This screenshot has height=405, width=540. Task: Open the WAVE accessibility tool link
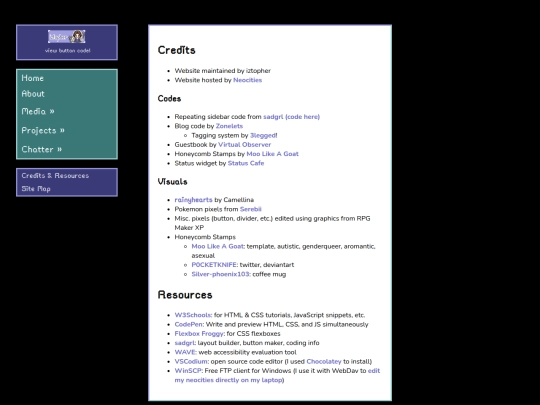(185, 352)
